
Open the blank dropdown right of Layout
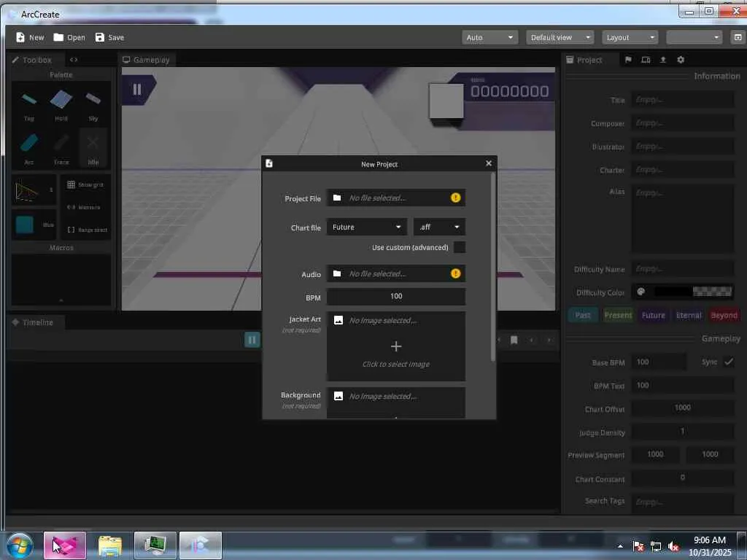pyautogui.click(x=694, y=37)
